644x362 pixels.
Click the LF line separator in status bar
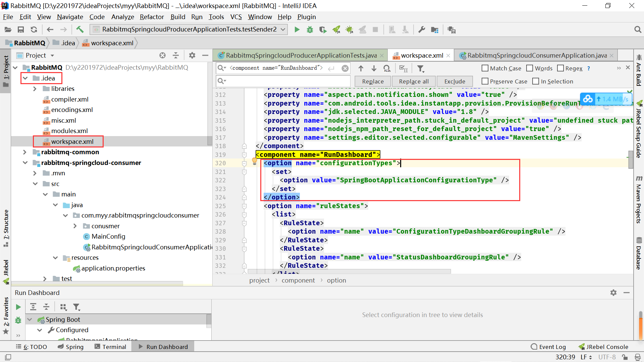(x=586, y=357)
